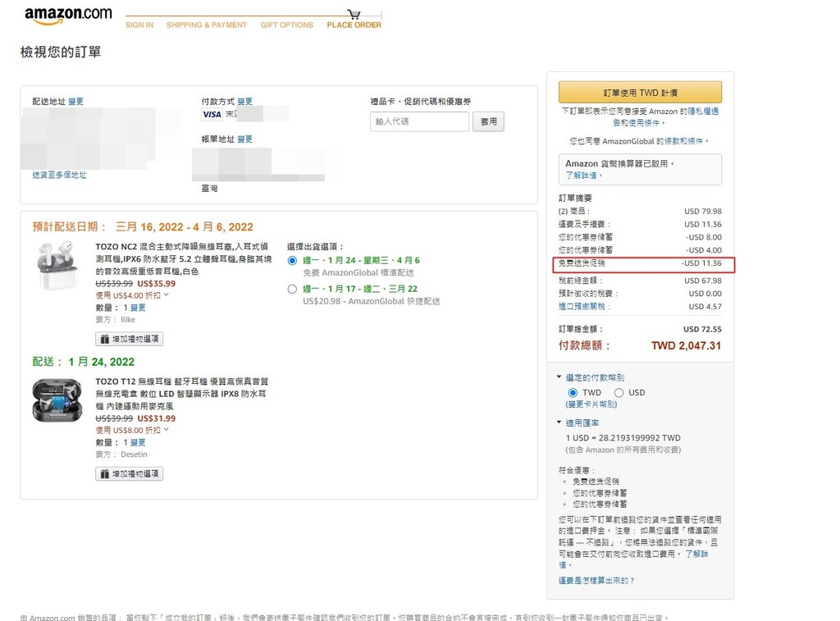The width and height of the screenshot is (840, 621).
Task: Open the SIGN IN navigation tab
Action: 139,25
